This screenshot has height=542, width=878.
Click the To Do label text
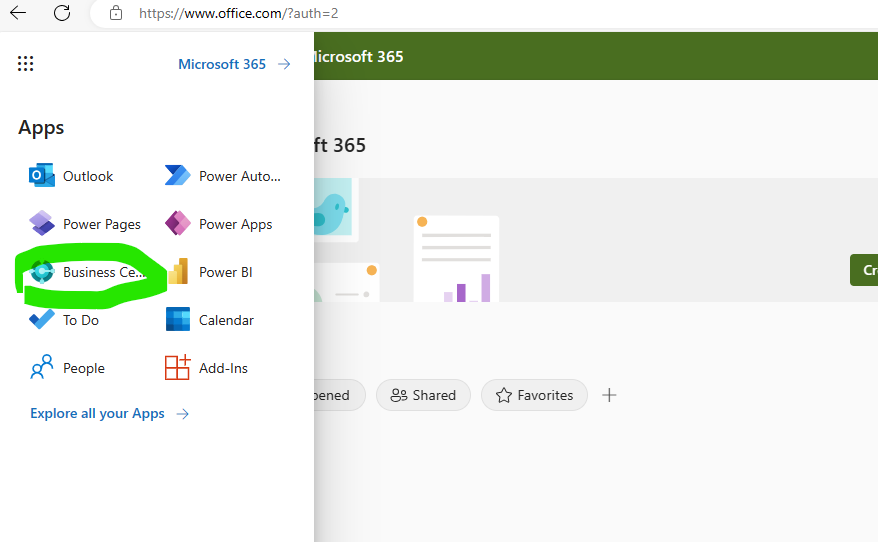(81, 320)
